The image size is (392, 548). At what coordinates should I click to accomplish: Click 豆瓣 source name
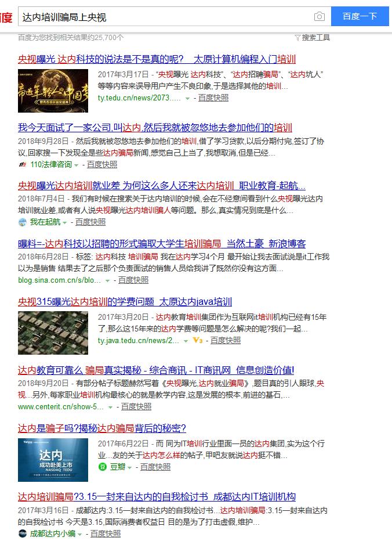(x=118, y=467)
